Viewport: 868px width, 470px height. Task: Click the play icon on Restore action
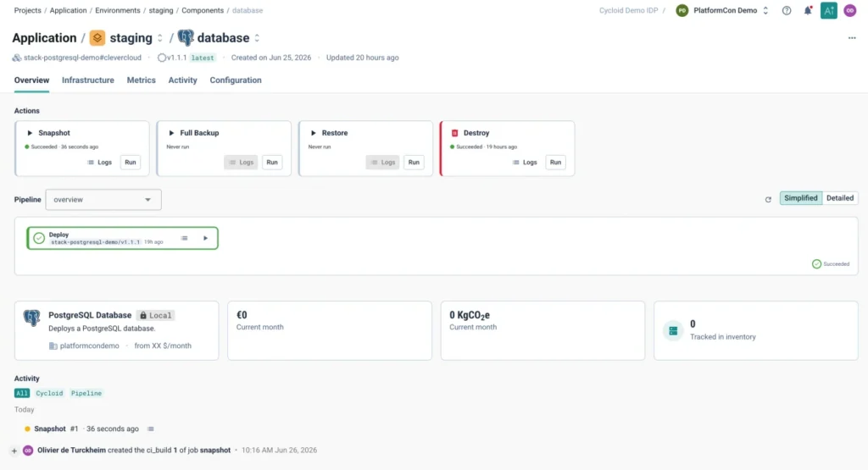point(314,133)
